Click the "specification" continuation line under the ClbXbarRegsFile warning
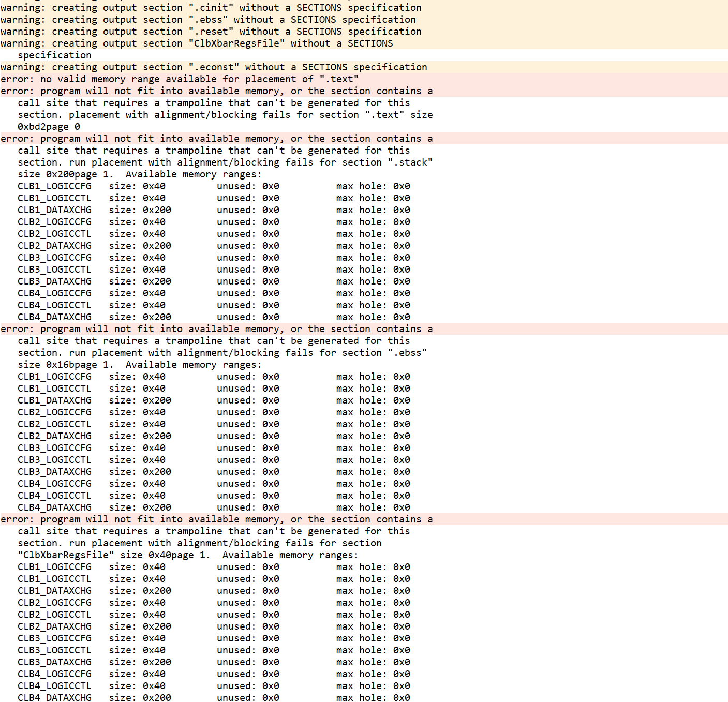 [x=54, y=55]
